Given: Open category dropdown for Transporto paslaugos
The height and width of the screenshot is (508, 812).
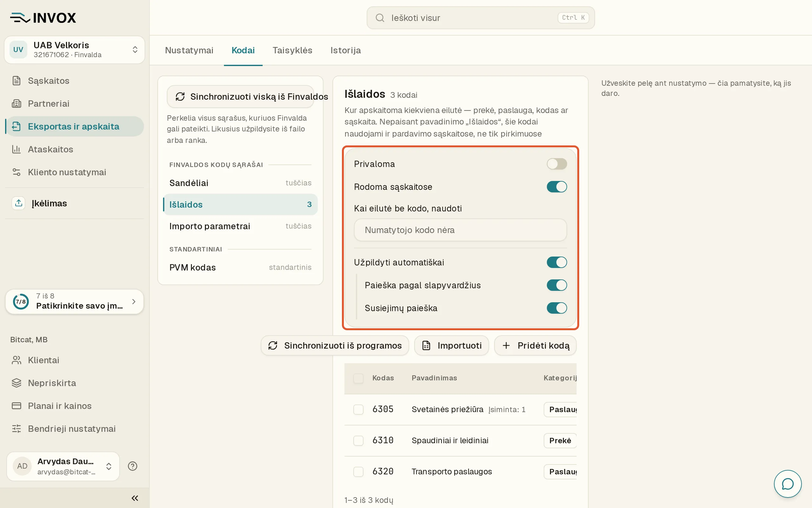Looking at the screenshot, I should (560, 472).
